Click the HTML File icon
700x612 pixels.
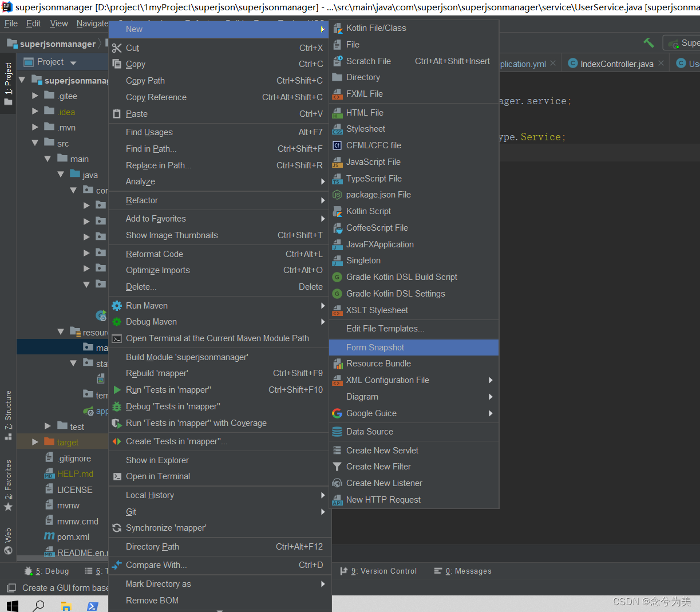click(x=338, y=113)
